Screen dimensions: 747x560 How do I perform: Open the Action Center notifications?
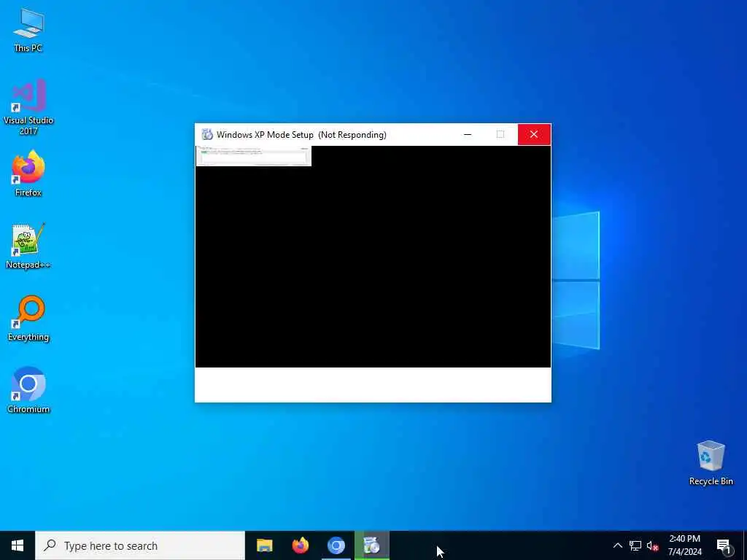(723, 545)
